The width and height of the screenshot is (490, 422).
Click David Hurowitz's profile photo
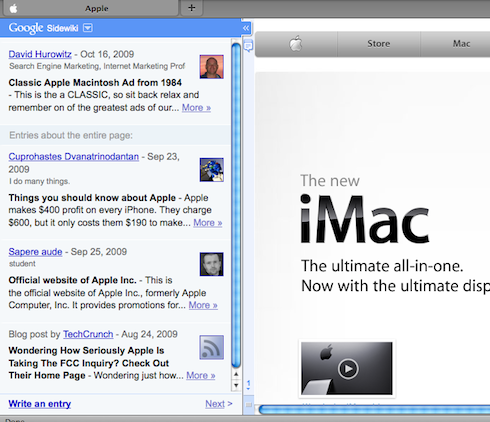[x=212, y=67]
